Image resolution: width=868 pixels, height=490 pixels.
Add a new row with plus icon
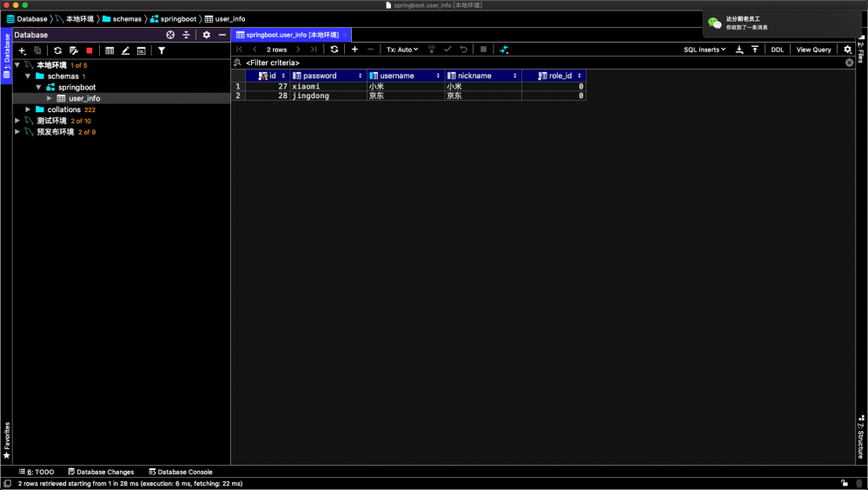click(354, 50)
